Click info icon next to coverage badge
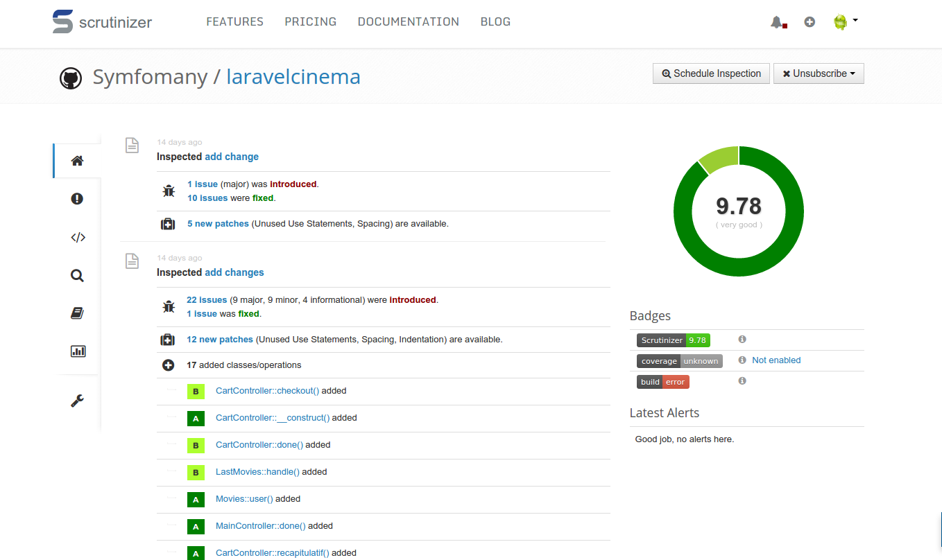The width and height of the screenshot is (942, 560). 742,360
